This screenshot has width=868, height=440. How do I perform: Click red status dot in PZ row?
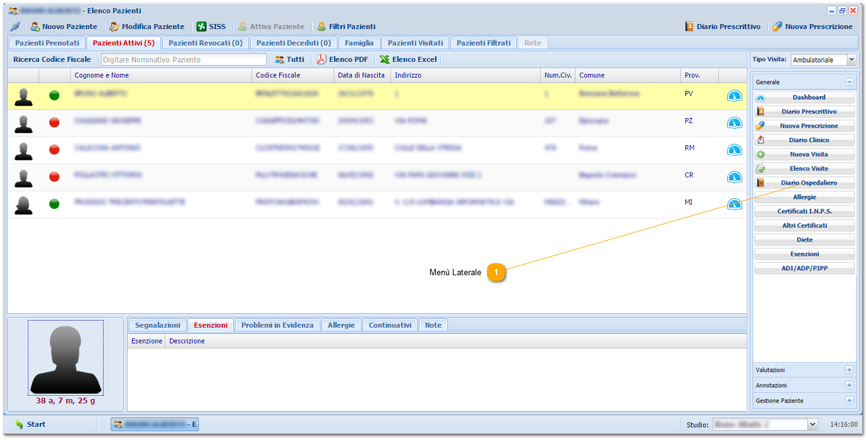[x=54, y=122]
